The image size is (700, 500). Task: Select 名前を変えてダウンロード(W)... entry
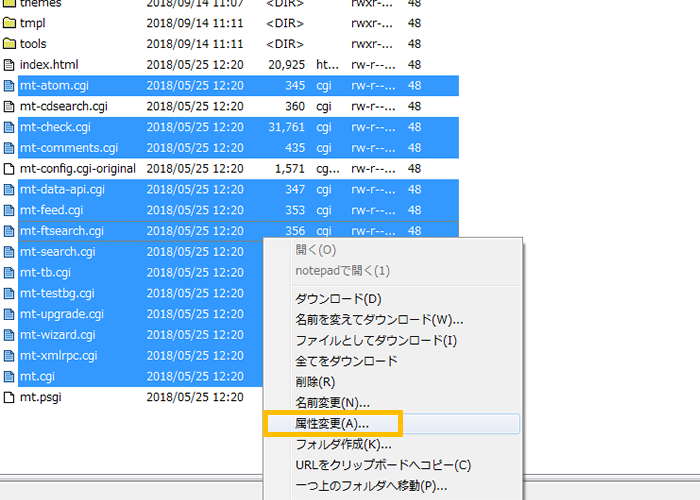[x=379, y=320]
